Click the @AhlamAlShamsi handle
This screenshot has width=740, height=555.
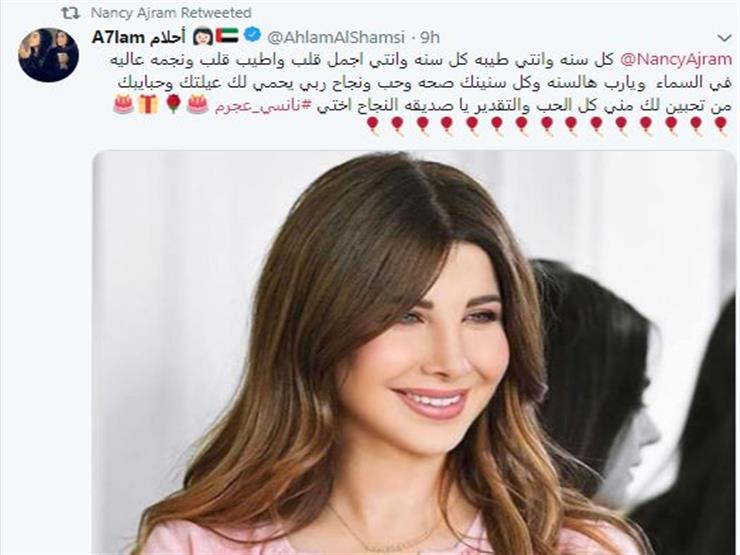[x=336, y=37]
